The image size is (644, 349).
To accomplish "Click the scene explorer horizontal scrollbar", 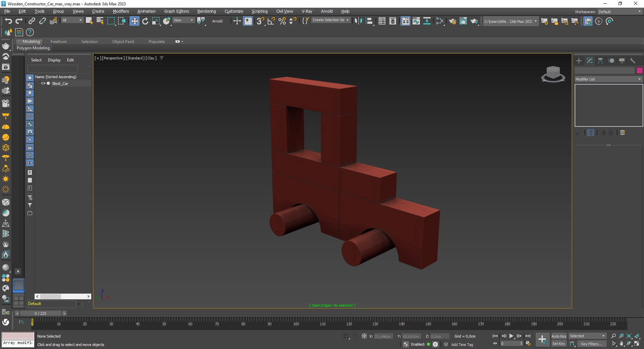I will pos(63,296).
